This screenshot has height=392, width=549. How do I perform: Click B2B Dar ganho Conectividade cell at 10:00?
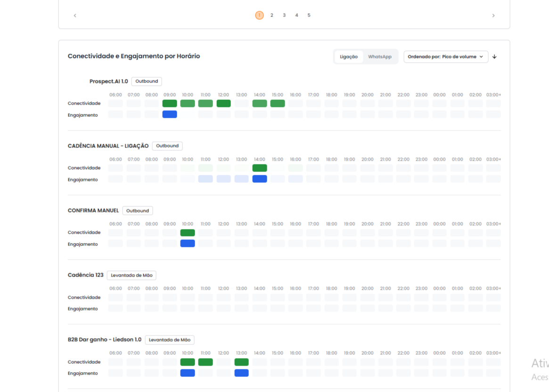tap(188, 362)
